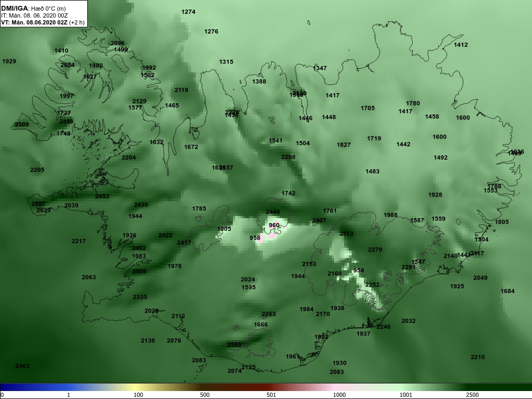
Task: Click the map value '2217'
Action: tap(78, 241)
